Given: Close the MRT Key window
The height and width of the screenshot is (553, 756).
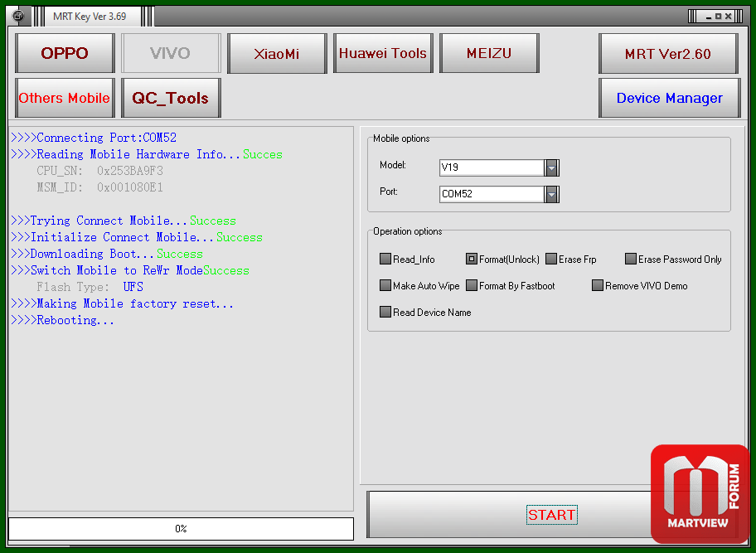Looking at the screenshot, I should coord(728,17).
